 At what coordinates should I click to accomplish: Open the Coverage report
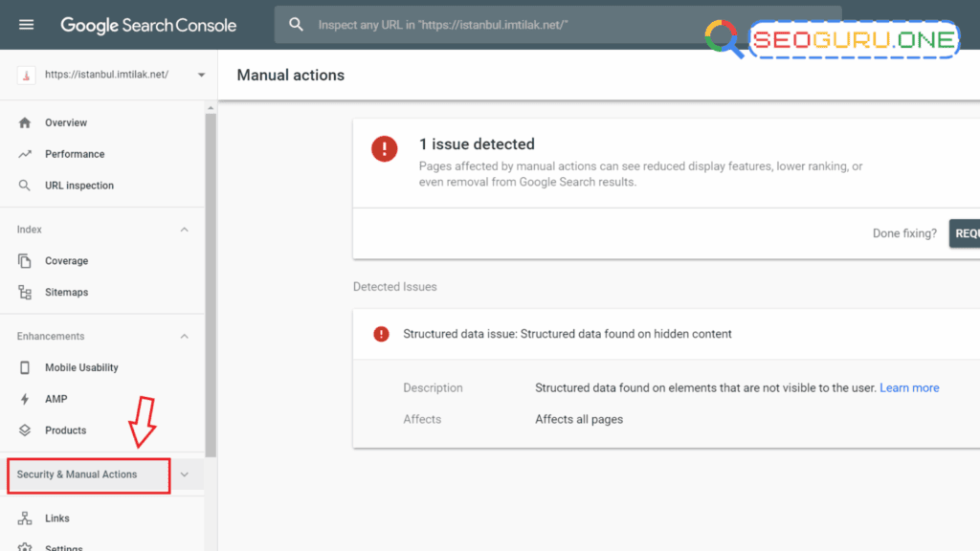tap(66, 260)
